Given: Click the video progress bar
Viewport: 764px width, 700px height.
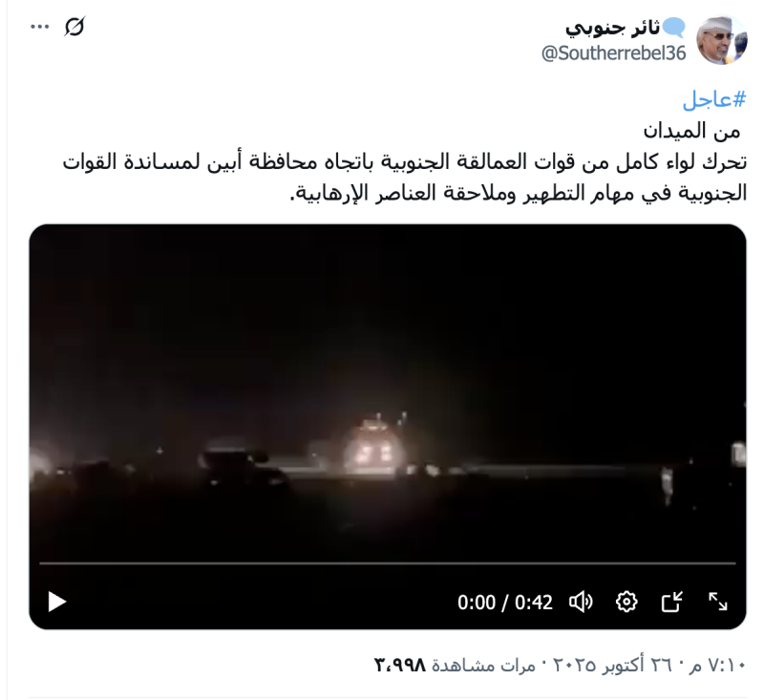Looking at the screenshot, I should (x=388, y=563).
